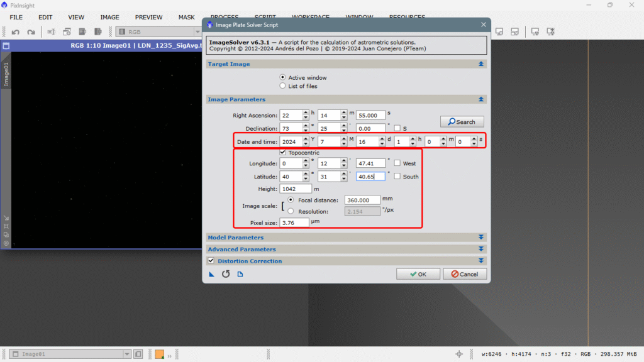Click the undo arrow in the toolbar
Screen dimensions: 644x362
tap(15, 31)
